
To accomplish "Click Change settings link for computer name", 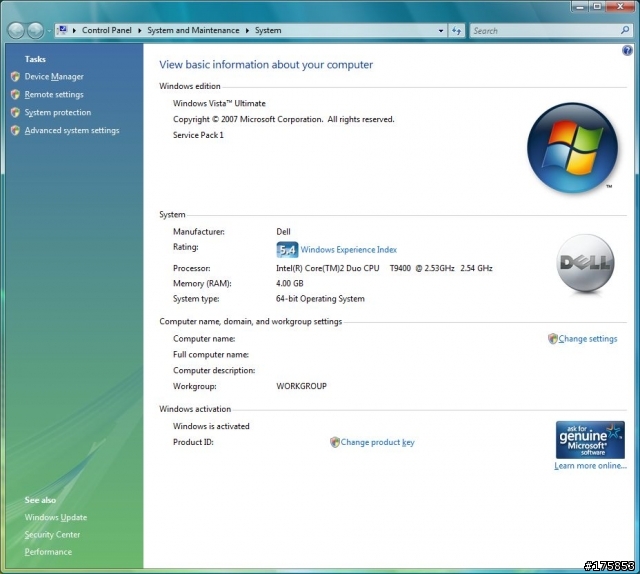I will (x=588, y=338).
